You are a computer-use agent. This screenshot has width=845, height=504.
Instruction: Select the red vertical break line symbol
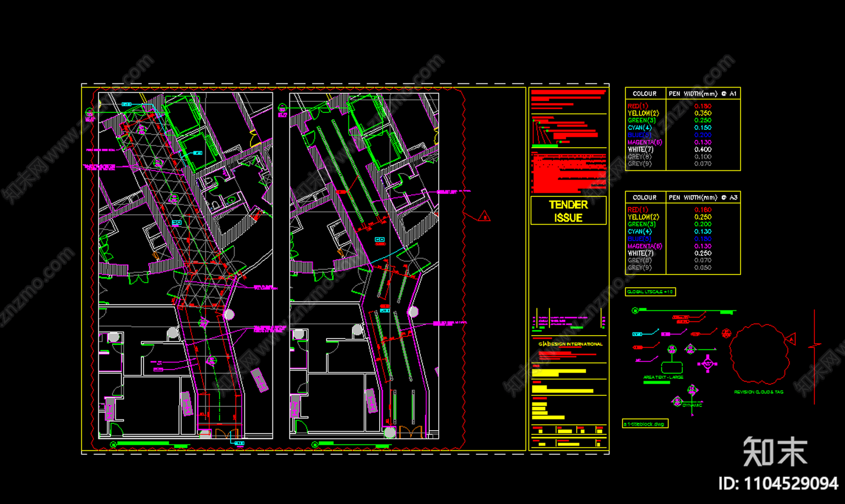pyautogui.click(x=814, y=357)
